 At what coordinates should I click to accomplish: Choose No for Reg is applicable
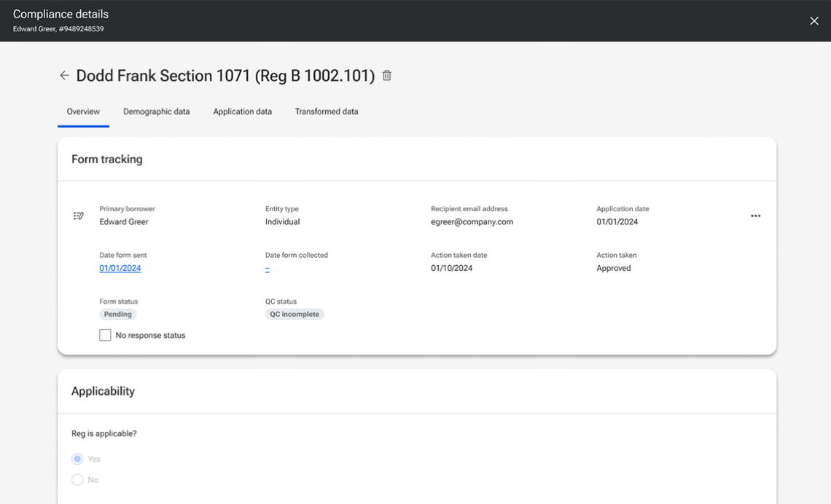point(77,480)
